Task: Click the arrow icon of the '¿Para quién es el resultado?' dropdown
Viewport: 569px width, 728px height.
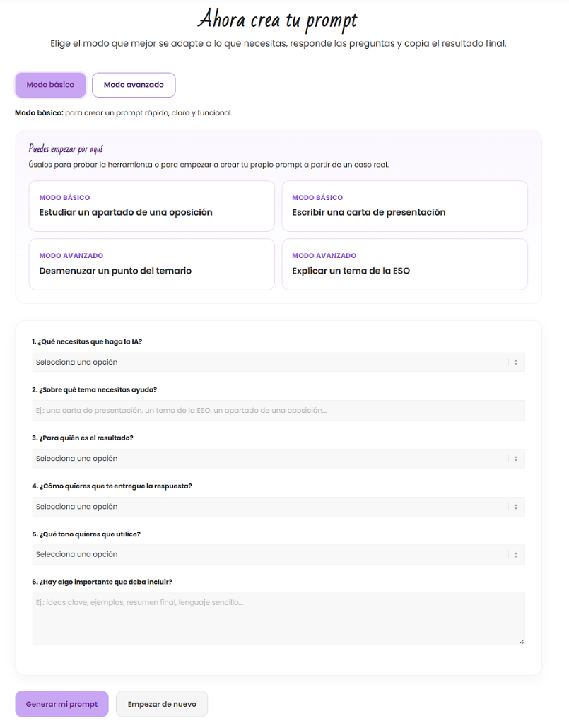Action: pyautogui.click(x=515, y=459)
